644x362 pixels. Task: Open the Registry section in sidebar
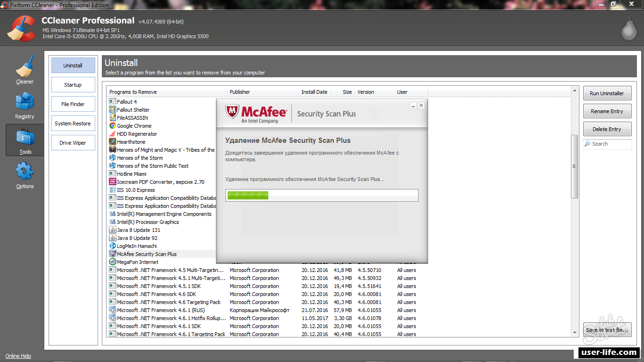point(25,105)
